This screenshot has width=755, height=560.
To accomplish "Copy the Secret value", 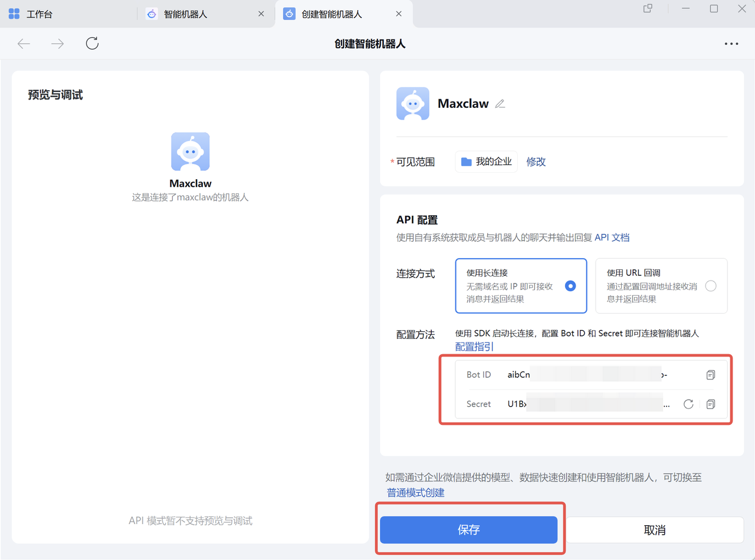I will pyautogui.click(x=711, y=404).
